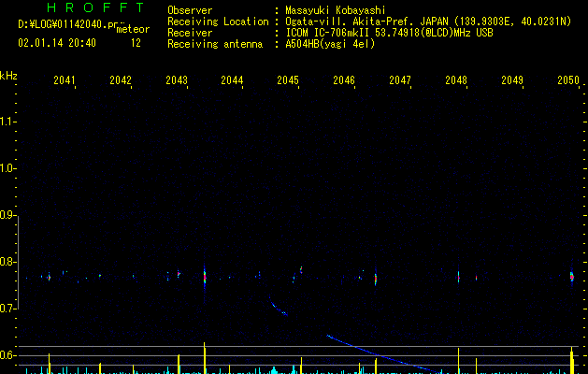Click the Ogata-vill. Akita-Pref. JAPAN coordinates text
This screenshot has height=374, width=588.
[428, 22]
